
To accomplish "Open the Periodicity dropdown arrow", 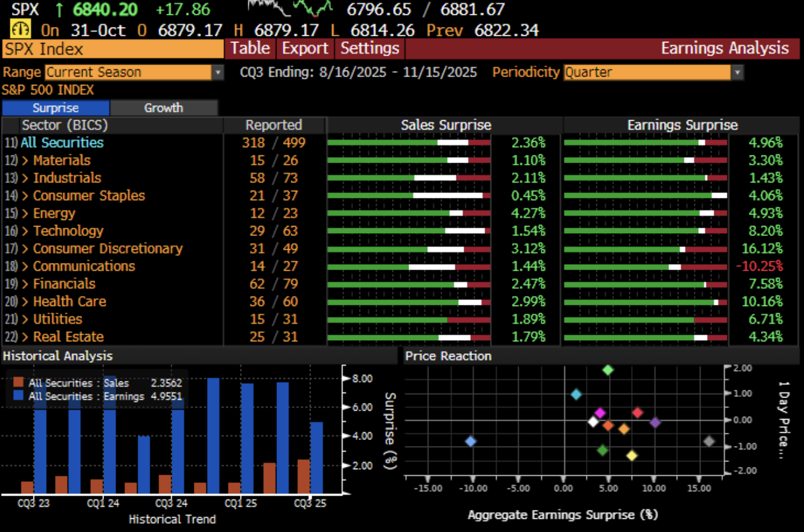I will [737, 72].
